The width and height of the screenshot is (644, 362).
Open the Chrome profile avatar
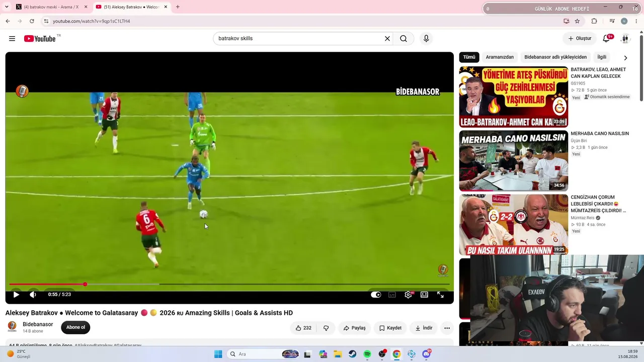pos(624,21)
